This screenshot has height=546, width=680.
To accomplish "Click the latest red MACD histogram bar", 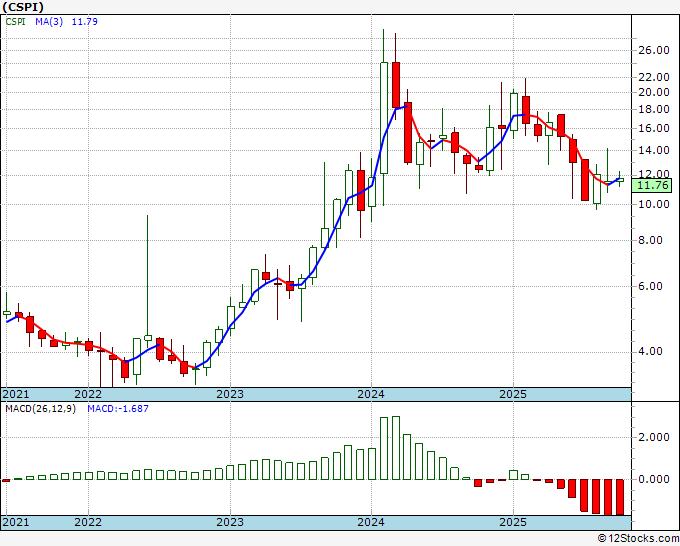I will (x=620, y=497).
